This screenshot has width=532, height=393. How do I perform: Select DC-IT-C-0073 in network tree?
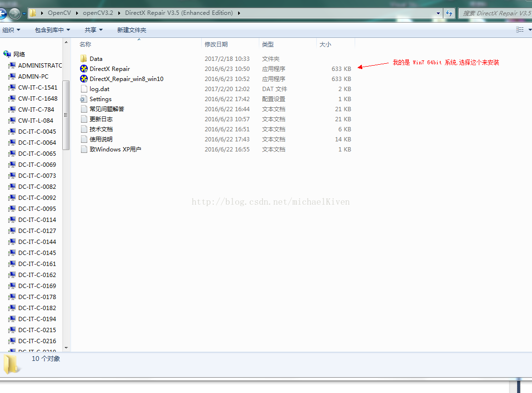point(37,175)
